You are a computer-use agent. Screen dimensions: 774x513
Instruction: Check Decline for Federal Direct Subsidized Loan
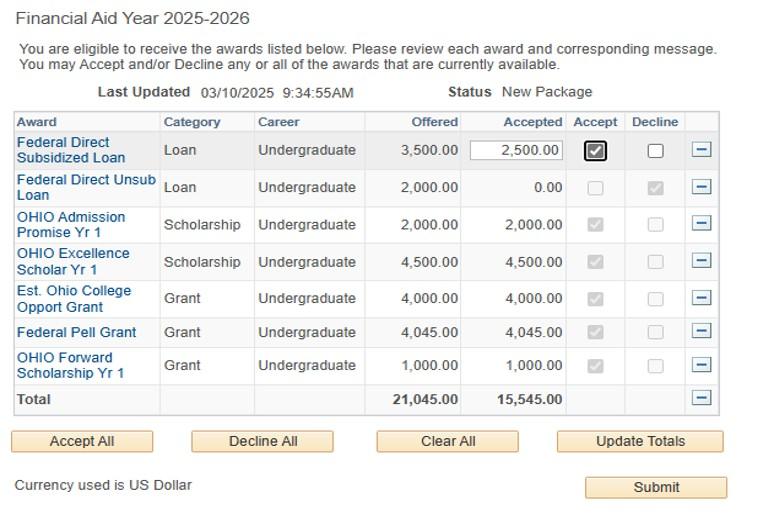(x=655, y=151)
